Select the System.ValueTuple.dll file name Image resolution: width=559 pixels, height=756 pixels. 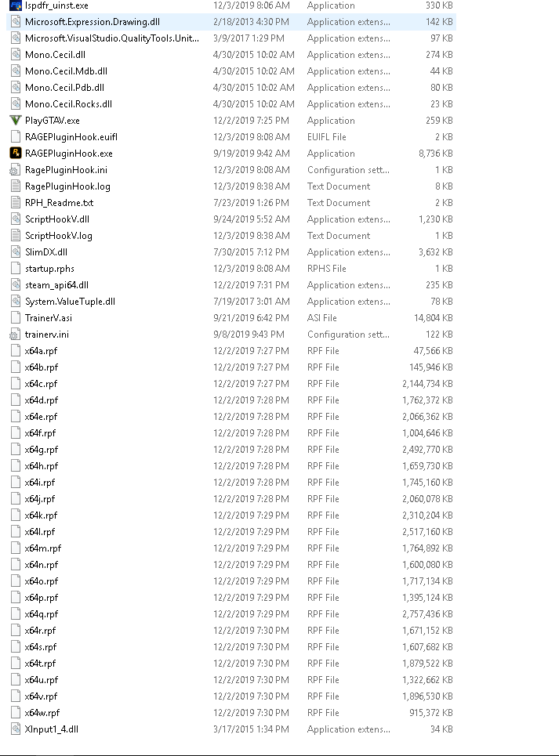point(70,302)
